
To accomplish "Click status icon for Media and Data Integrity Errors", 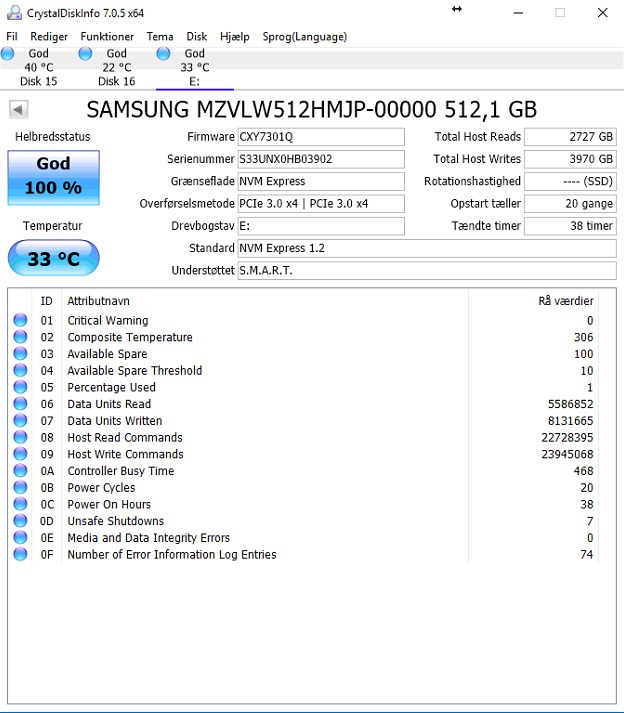I will coord(20,537).
